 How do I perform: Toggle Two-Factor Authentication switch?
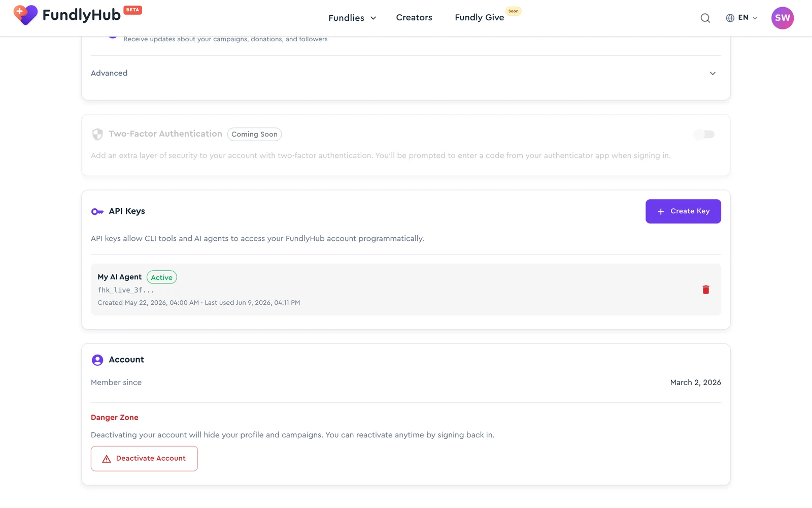pos(704,134)
